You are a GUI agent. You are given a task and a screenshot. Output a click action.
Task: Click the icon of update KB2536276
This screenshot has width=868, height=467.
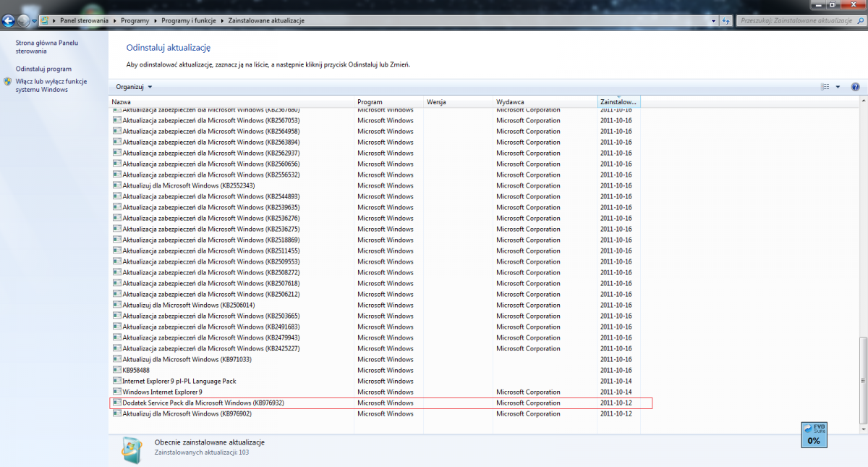[116, 218]
